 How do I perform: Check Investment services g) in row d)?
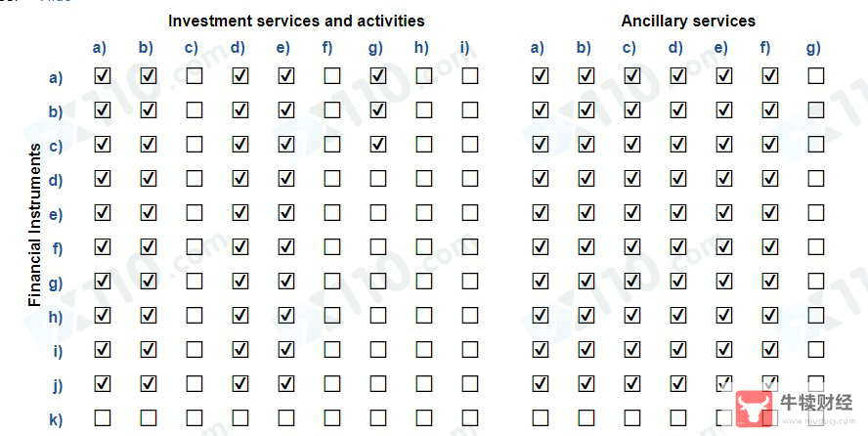[x=378, y=179]
